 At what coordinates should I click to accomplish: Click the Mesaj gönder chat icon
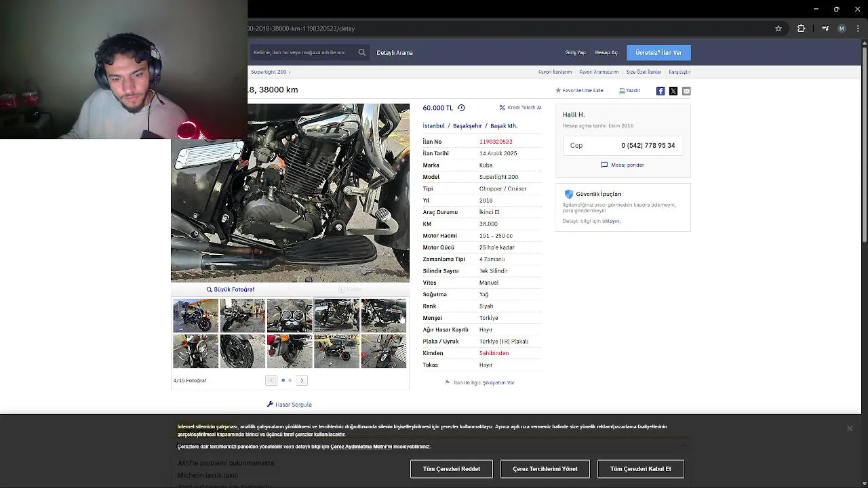point(604,165)
